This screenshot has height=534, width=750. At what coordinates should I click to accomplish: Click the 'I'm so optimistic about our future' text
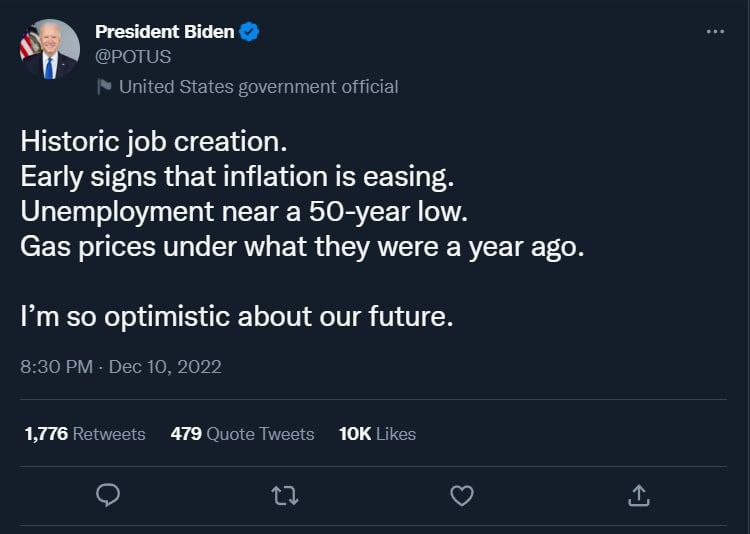point(237,317)
